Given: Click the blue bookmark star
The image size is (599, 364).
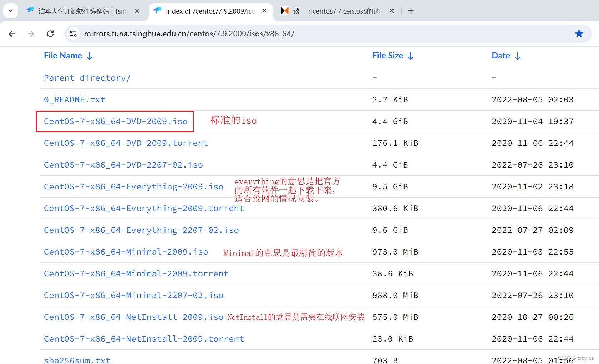Looking at the screenshot, I should click(579, 34).
